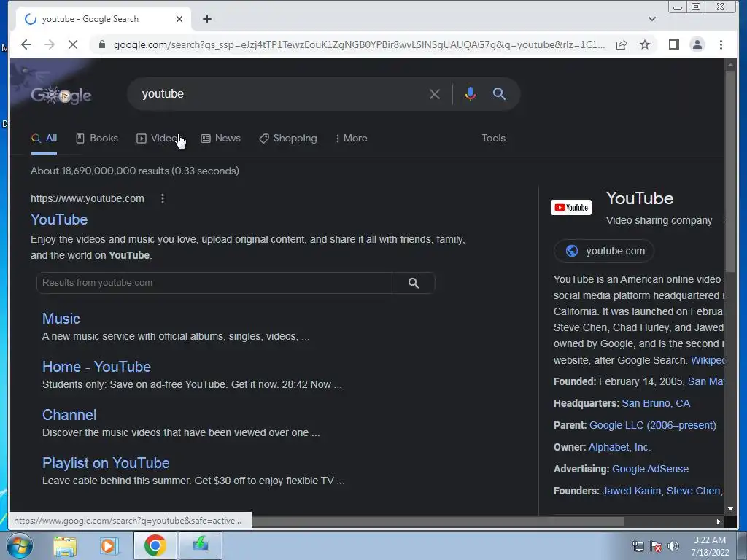Image resolution: width=747 pixels, height=560 pixels.
Task: Open the Google AdSense link
Action: coord(650,469)
